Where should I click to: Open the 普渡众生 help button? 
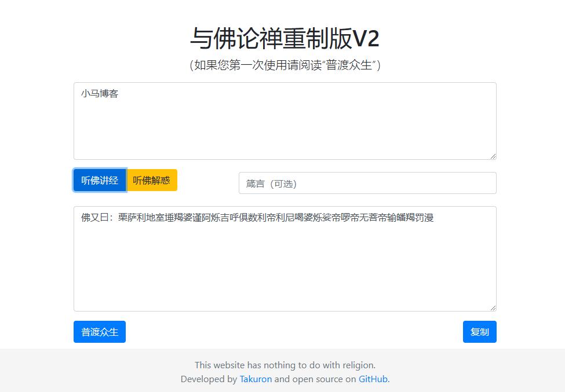point(100,332)
